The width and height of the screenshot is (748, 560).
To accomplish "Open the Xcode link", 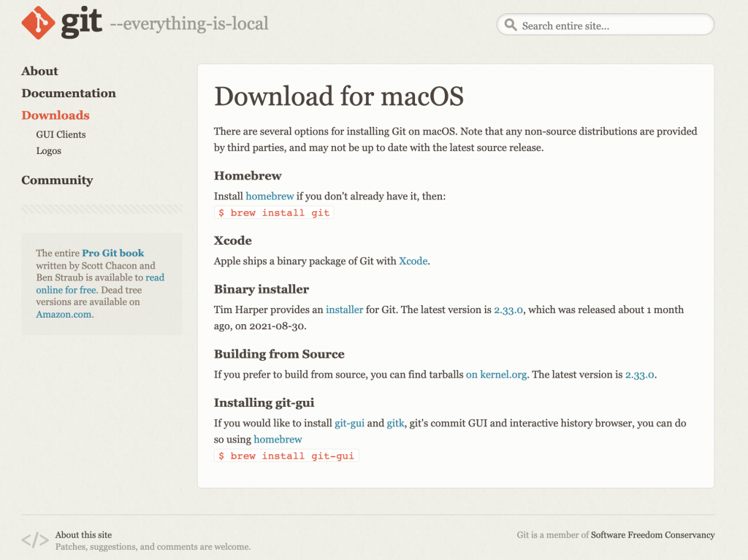I will (x=413, y=261).
